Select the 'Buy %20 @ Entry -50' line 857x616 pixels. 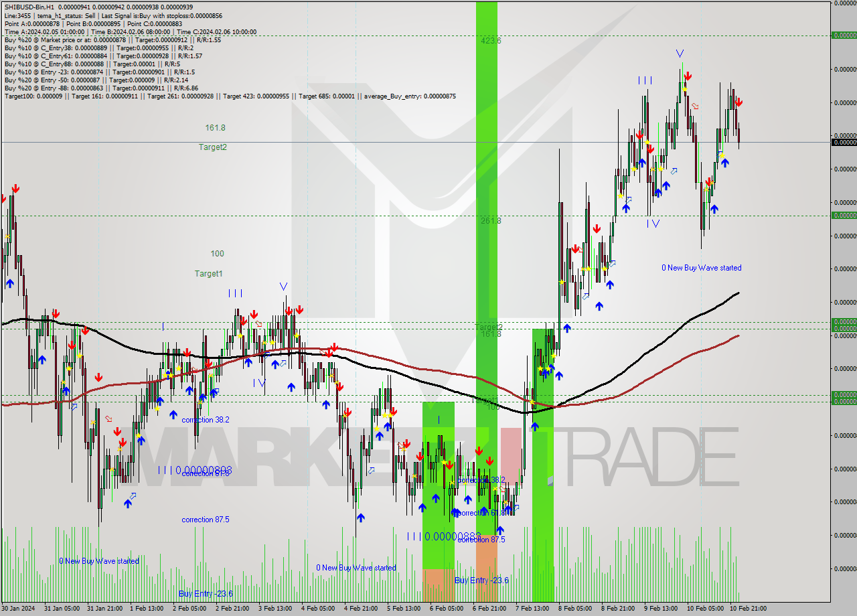click(x=98, y=80)
